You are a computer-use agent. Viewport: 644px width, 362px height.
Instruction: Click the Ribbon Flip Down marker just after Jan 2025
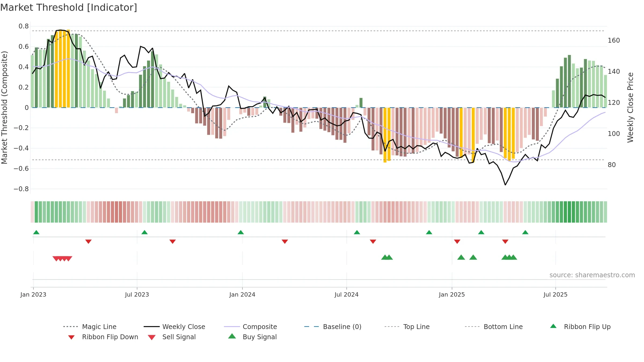(457, 242)
